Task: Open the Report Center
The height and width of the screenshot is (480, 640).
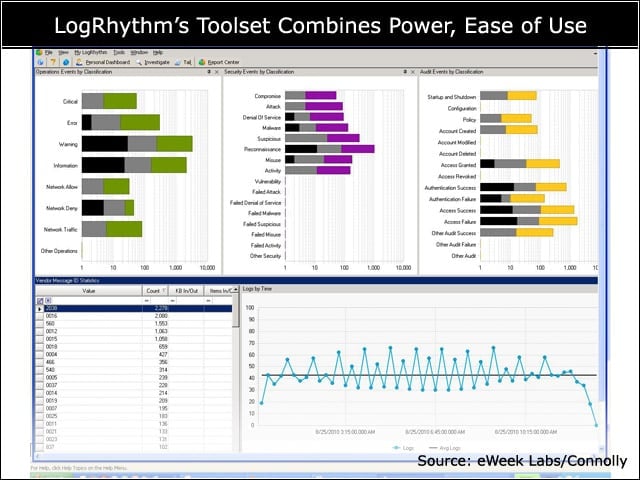Action: point(219,62)
